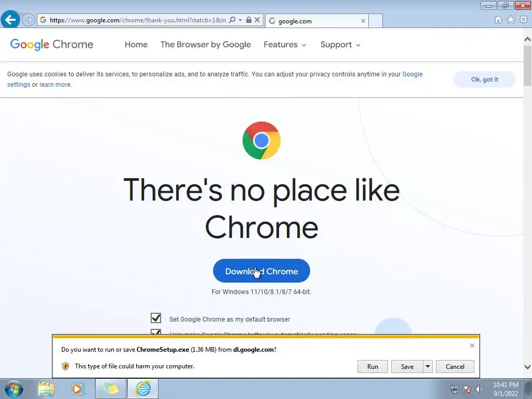Go back with the IE back arrow
Image resolution: width=532 pixels, height=399 pixels.
click(10, 20)
